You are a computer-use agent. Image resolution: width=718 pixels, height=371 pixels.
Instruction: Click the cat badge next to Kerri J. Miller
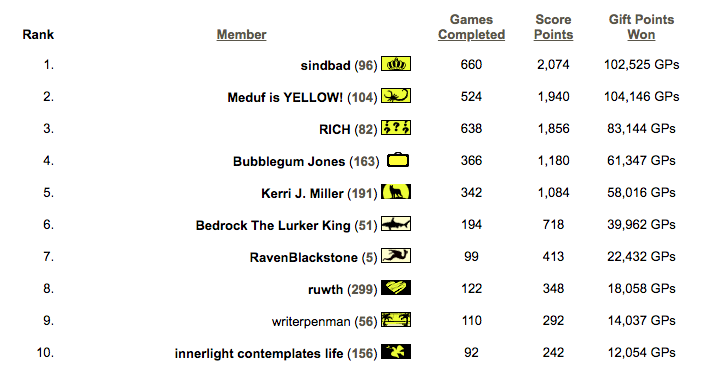tap(396, 192)
